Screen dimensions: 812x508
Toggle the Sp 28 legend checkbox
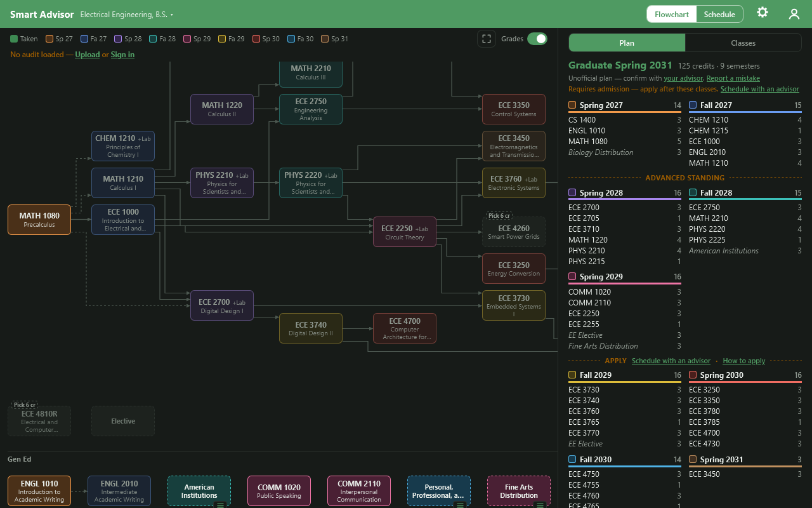point(118,39)
